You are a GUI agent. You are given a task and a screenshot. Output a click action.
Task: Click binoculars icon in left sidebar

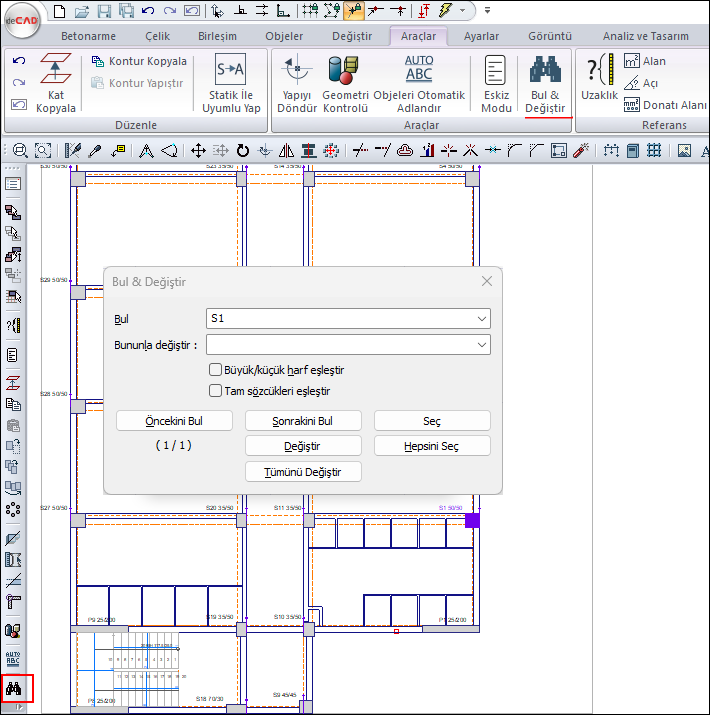point(14,688)
